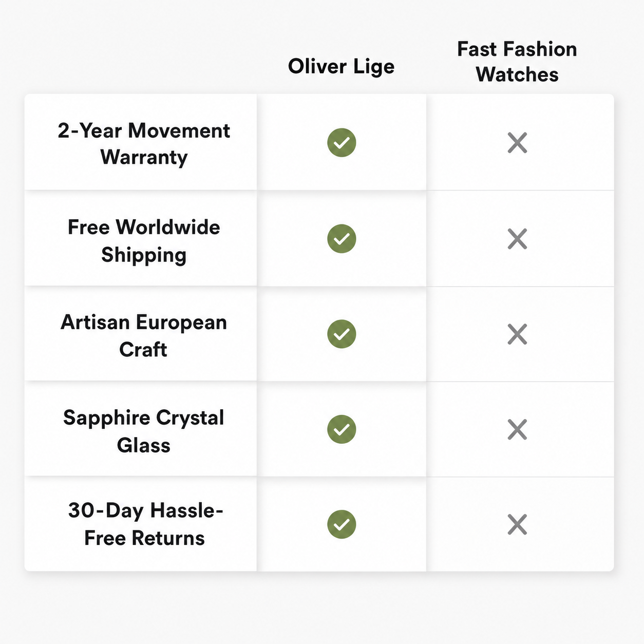Click the Sapphire Crystal Glass label
Image resolution: width=644 pixels, height=644 pixels.
144,431
